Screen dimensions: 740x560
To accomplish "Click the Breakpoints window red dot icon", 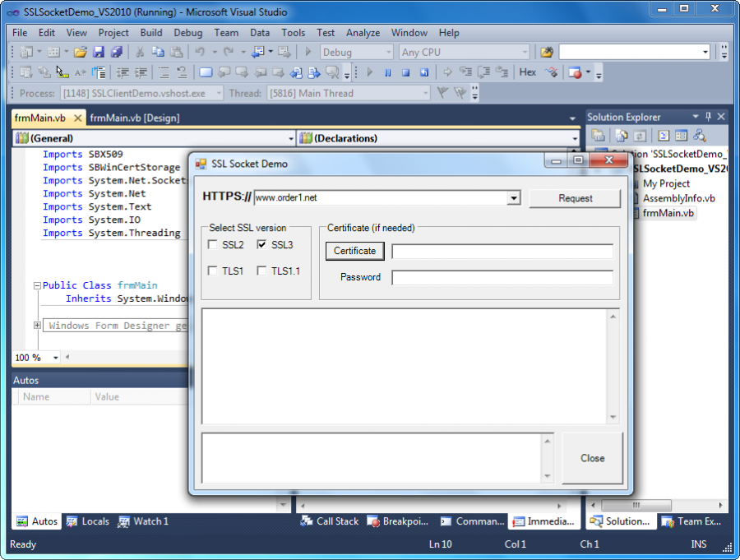I will click(x=575, y=72).
